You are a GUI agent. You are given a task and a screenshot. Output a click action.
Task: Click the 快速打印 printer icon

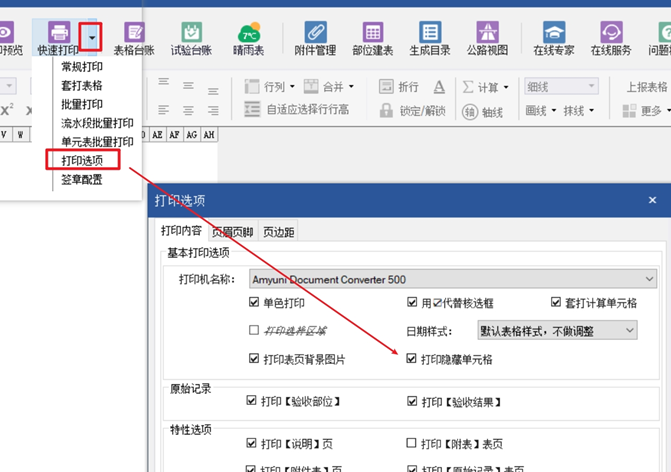[x=59, y=34]
